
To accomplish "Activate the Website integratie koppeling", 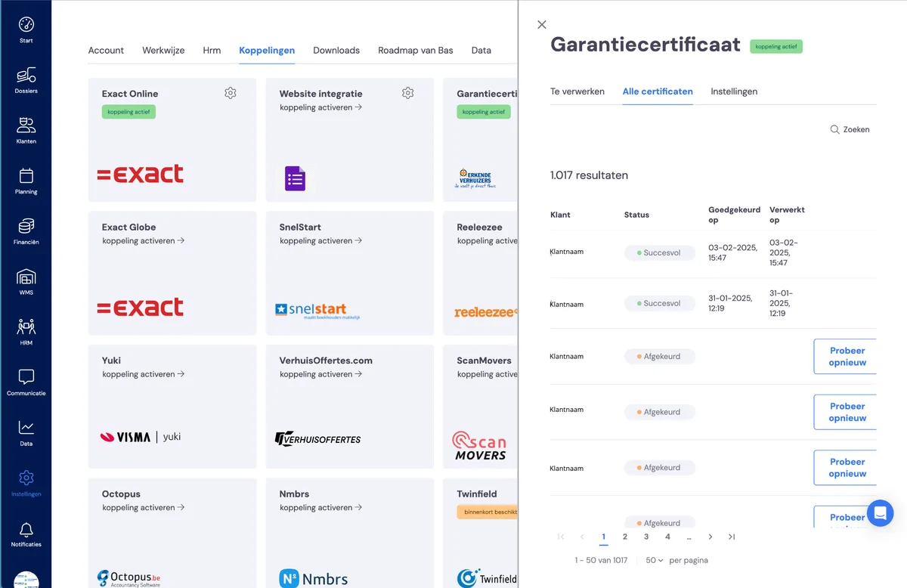I will (321, 107).
